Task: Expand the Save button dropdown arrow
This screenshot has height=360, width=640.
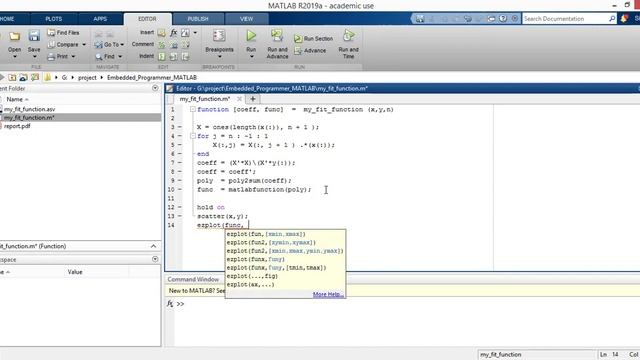Action: [34, 56]
